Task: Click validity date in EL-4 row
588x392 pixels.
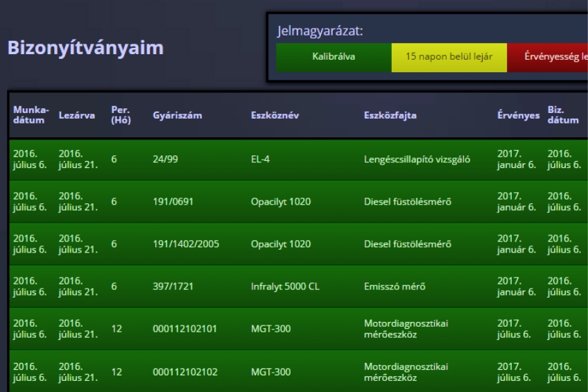Action: tap(517, 159)
